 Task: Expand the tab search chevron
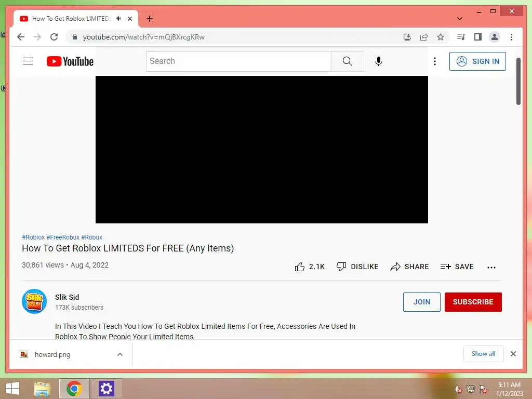click(x=460, y=19)
